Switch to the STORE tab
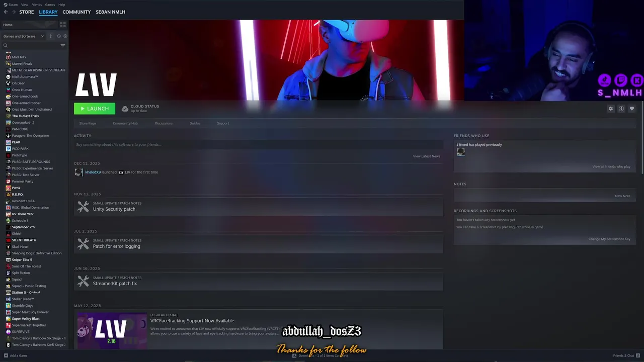This screenshot has width=644, height=362. [x=26, y=12]
